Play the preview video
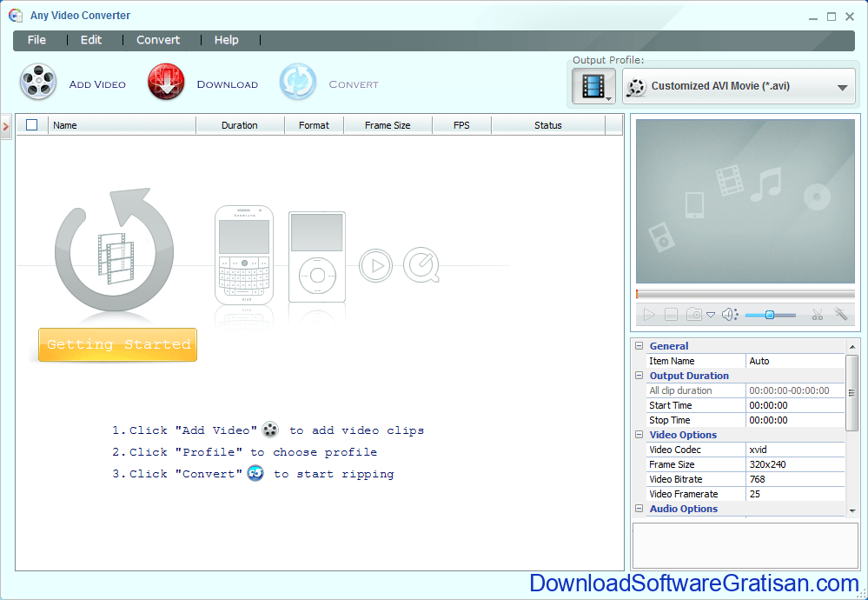 tap(649, 315)
